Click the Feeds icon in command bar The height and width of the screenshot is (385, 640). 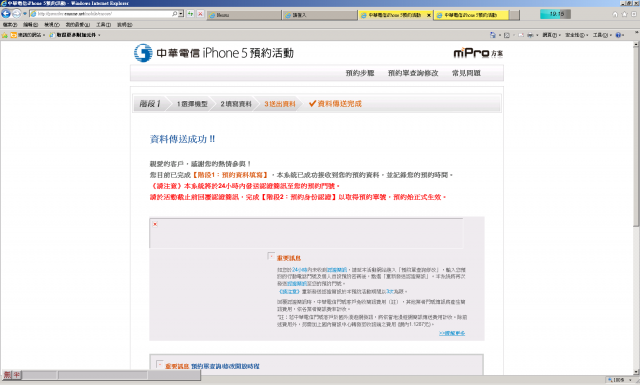[x=507, y=35]
